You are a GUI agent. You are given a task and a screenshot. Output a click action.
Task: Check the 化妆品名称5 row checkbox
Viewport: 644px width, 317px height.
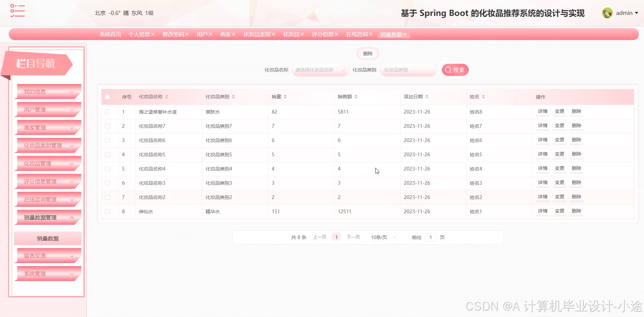pyautogui.click(x=107, y=155)
